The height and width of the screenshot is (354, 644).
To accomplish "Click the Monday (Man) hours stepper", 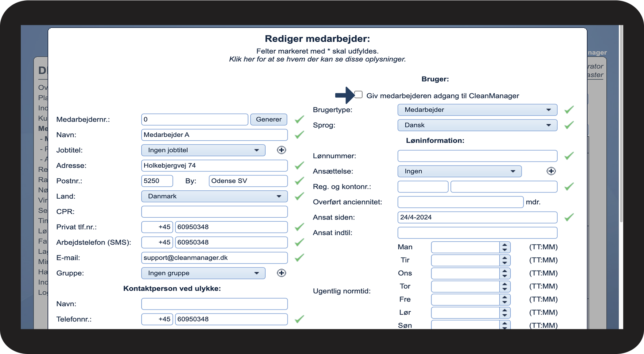I will click(x=504, y=247).
